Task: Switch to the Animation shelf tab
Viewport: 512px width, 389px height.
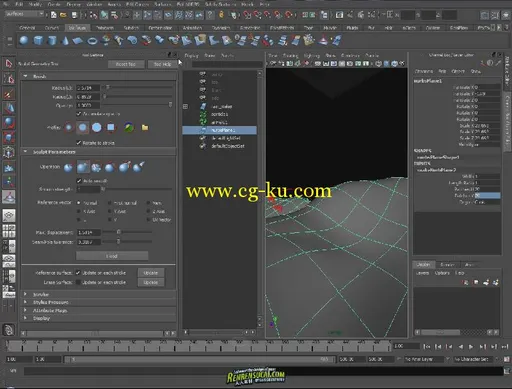Action: coord(192,28)
